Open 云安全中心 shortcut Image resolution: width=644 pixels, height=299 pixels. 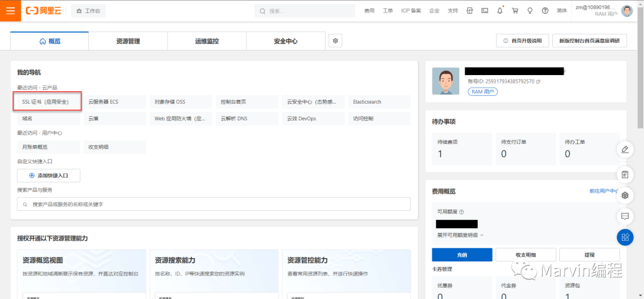(313, 102)
